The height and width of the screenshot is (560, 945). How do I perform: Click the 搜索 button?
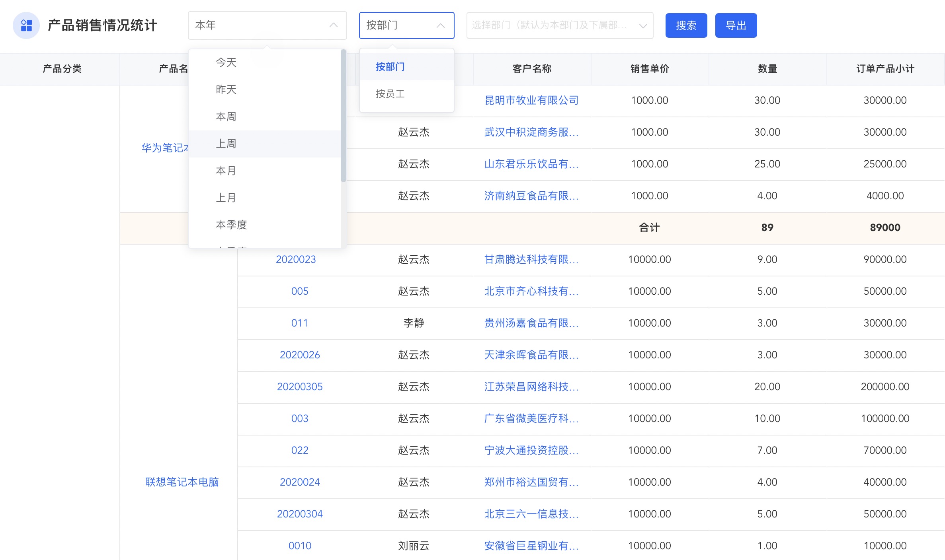click(x=686, y=26)
